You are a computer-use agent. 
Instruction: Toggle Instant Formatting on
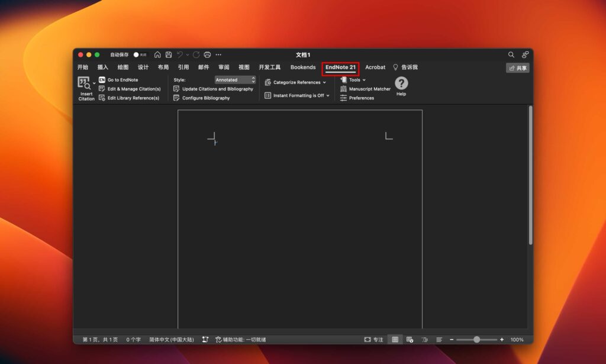pyautogui.click(x=296, y=95)
